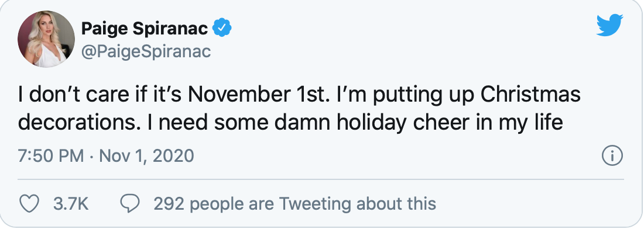
Task: Click the word 'Christmas' in the tweet
Action: 530,94
